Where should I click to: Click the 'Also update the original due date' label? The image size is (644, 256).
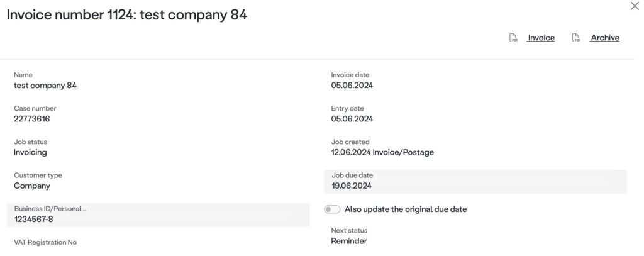tap(406, 209)
